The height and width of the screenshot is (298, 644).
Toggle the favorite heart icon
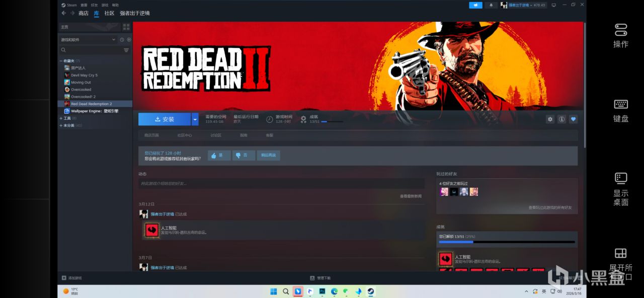coord(573,119)
